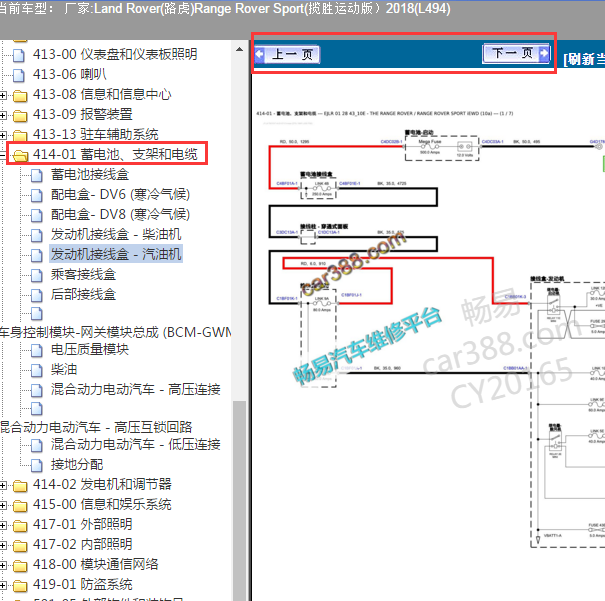Click folder icon of 413-08 信息和信息中心

tap(20, 96)
